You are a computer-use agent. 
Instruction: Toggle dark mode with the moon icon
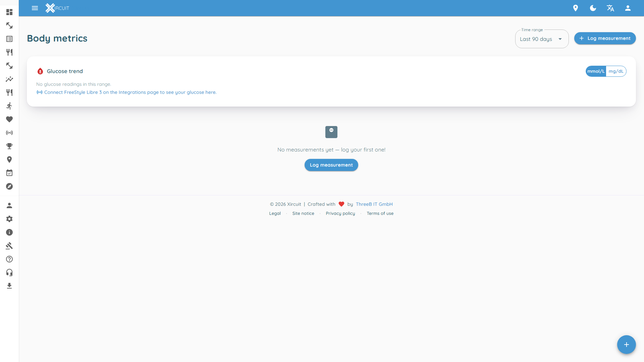[x=593, y=8]
